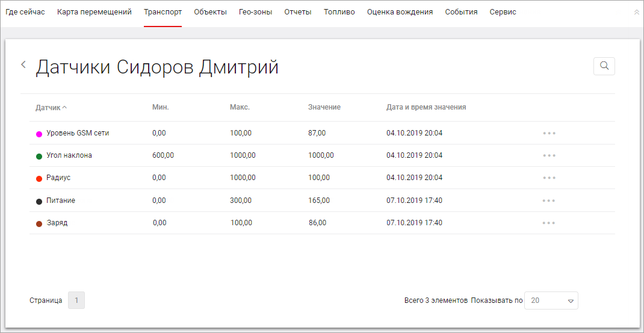
Task: Click value 86,00 in Заряд row
Action: pos(317,223)
